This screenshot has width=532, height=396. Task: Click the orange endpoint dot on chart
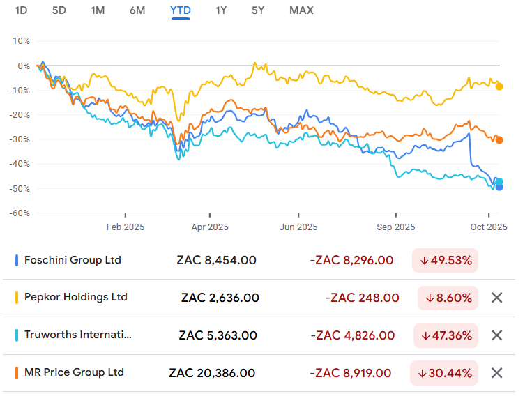tap(499, 140)
